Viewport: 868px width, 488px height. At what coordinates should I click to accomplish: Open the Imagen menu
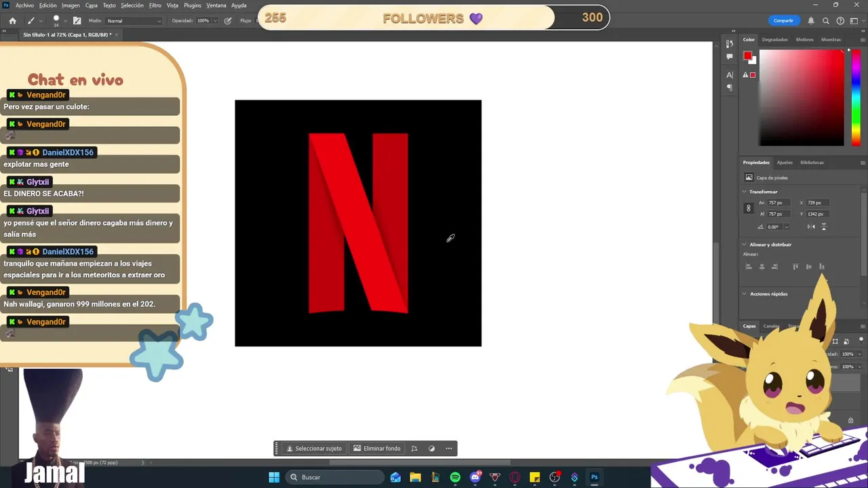(71, 5)
